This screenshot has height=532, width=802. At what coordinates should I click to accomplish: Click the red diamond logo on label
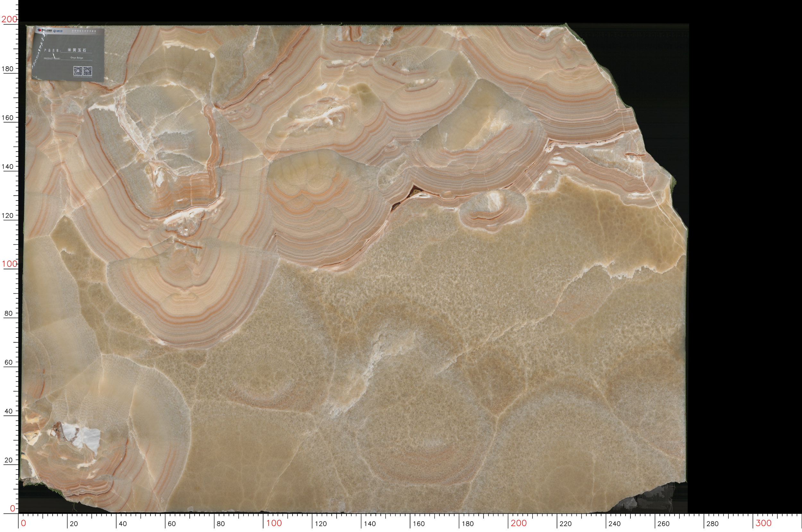point(40,30)
